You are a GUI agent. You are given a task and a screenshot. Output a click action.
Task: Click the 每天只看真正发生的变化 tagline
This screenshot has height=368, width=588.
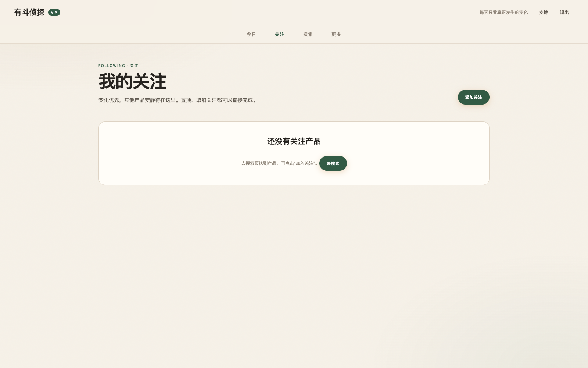pyautogui.click(x=503, y=13)
